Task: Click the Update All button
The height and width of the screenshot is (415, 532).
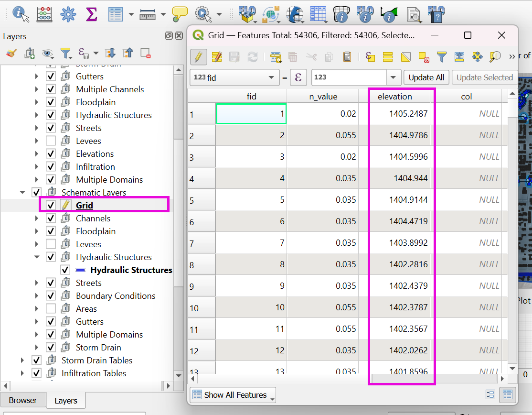Action: (x=426, y=77)
